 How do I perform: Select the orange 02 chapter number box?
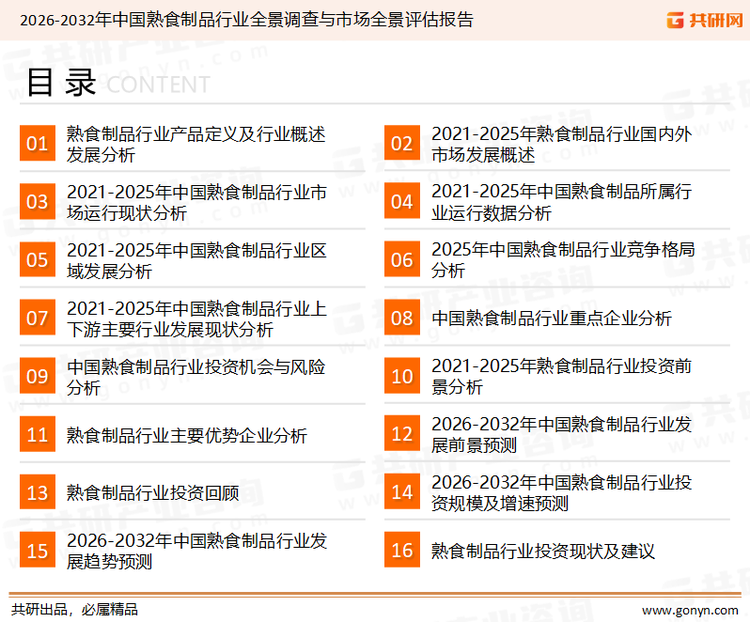pos(401,144)
